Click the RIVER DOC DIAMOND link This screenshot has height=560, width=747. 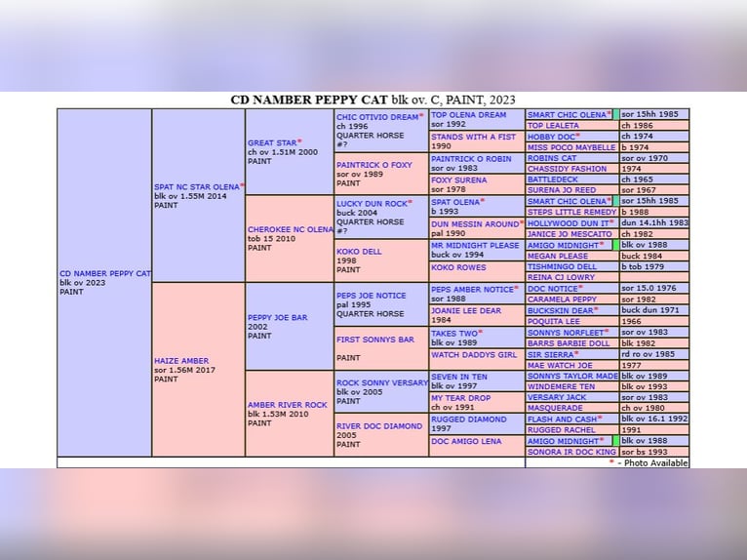coord(379,426)
